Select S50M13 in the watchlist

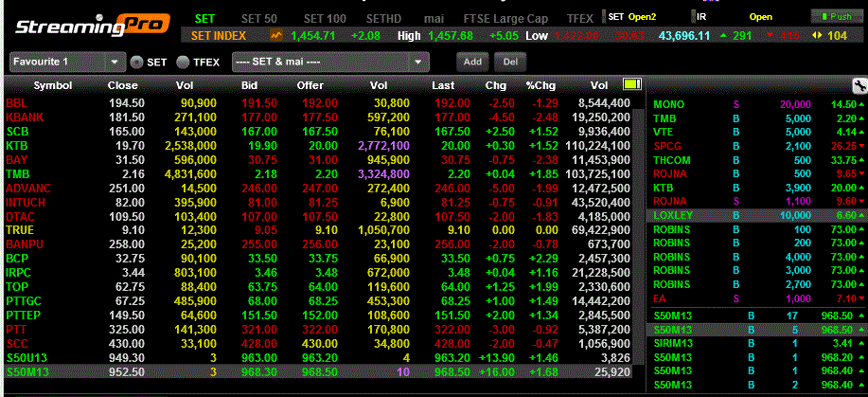[x=27, y=372]
